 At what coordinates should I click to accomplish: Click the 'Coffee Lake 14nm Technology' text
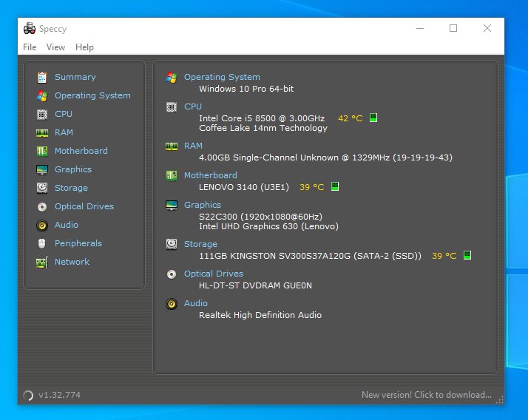point(263,129)
